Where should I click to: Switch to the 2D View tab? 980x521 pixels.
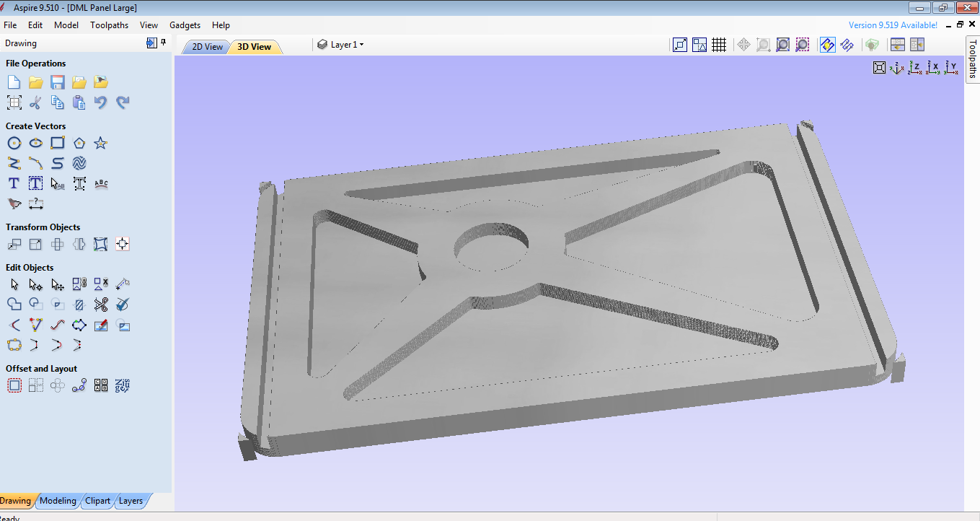click(x=207, y=47)
